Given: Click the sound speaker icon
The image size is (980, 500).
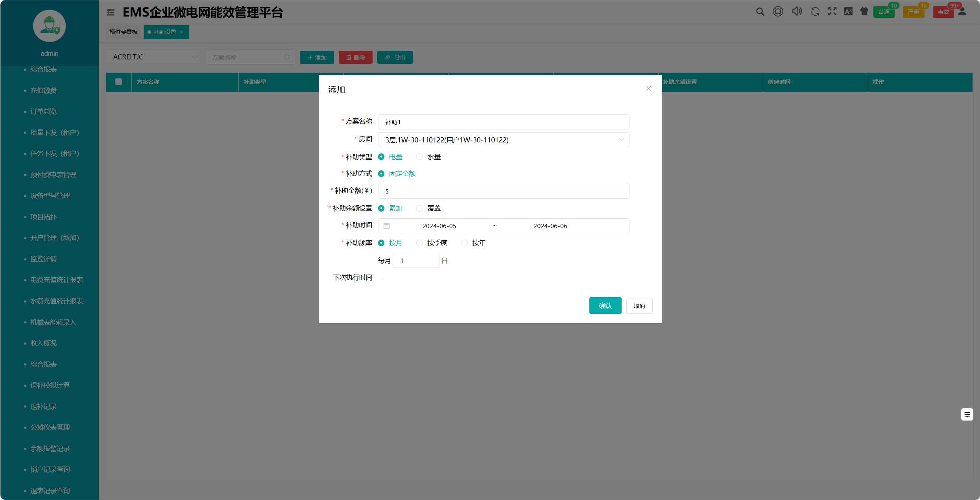Looking at the screenshot, I should (x=797, y=11).
